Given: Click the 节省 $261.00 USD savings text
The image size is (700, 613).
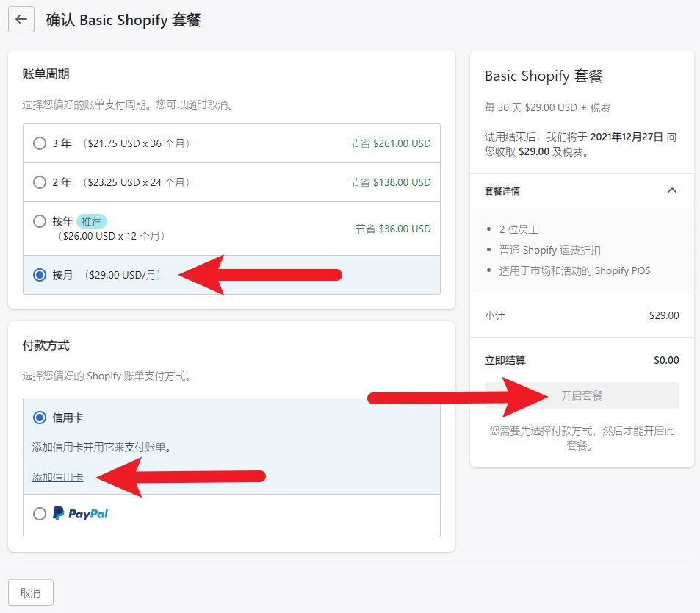Looking at the screenshot, I should coord(390,143).
